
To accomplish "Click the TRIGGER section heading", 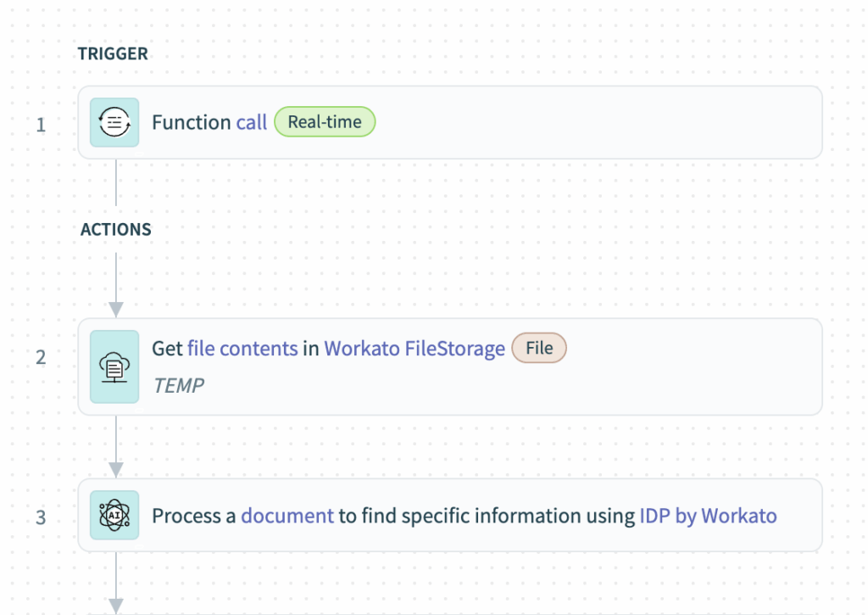I will [x=113, y=53].
